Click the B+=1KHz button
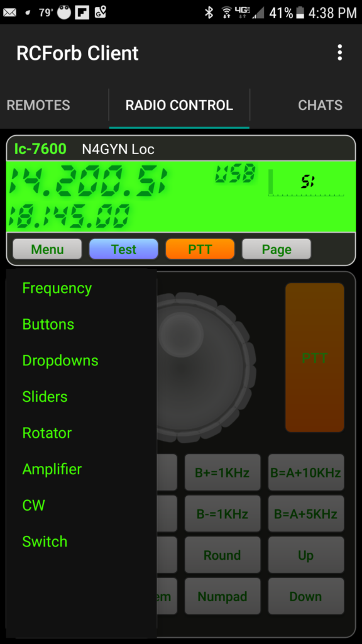 click(222, 472)
